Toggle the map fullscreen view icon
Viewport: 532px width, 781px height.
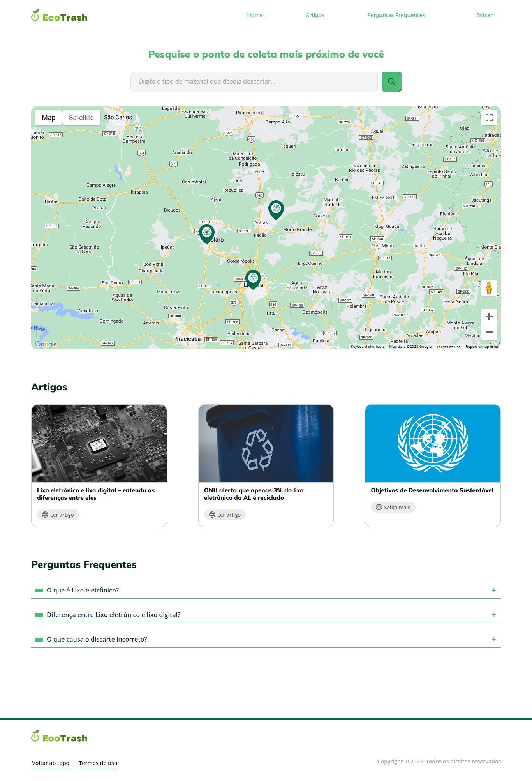[489, 118]
